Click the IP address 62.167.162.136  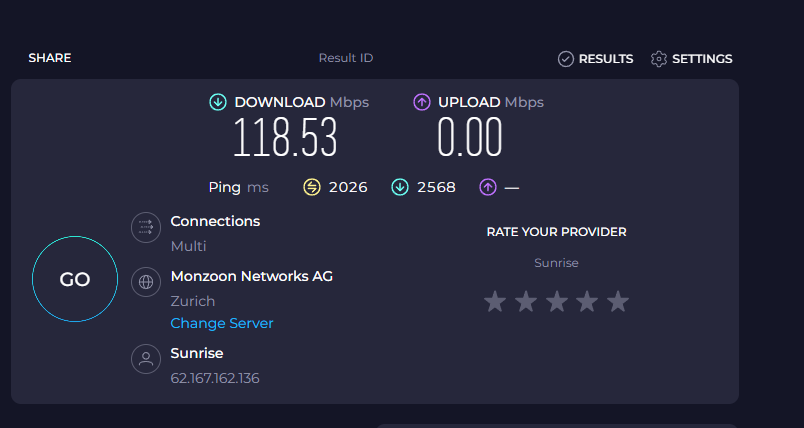point(215,378)
